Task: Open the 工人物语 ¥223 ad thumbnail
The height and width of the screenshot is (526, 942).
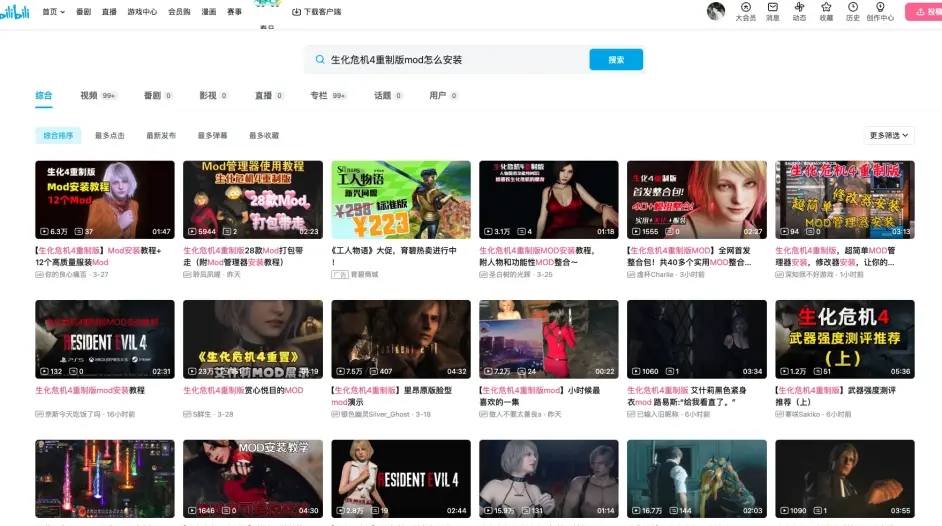Action: point(401,200)
